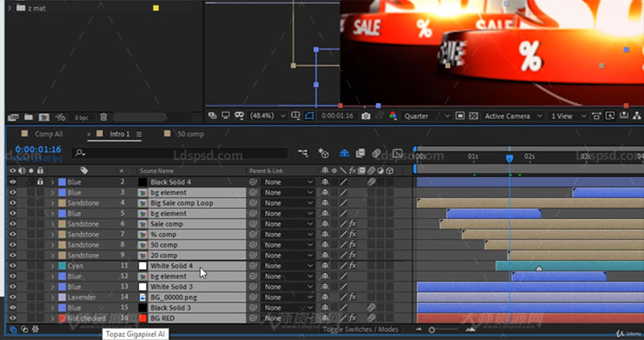The image size is (644, 340).
Task: Click the current time indicator playhead
Action: click(510, 158)
